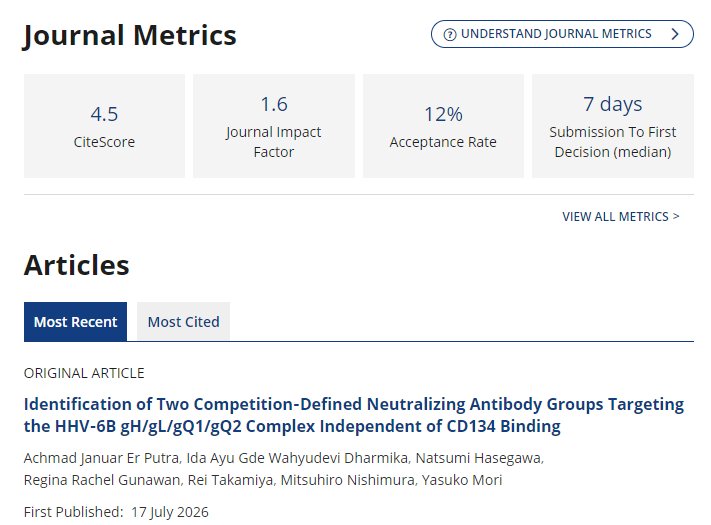This screenshot has width=711, height=525.
Task: Click the arrow after View All Metrics
Action: [676, 216]
